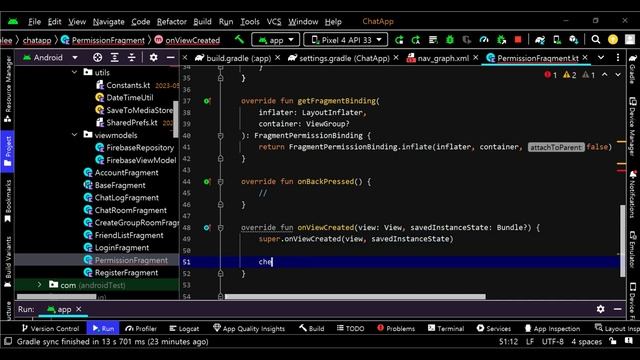640x360 pixels.
Task: Click the Profile app gauge icon
Action: (x=484, y=40)
